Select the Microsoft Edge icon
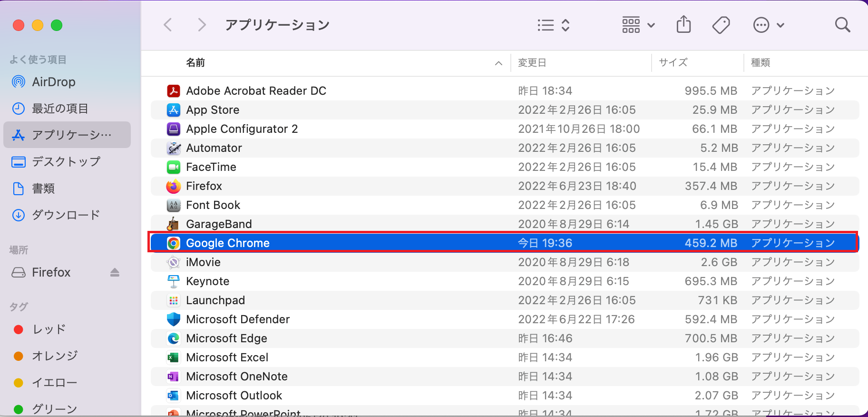 [174, 338]
